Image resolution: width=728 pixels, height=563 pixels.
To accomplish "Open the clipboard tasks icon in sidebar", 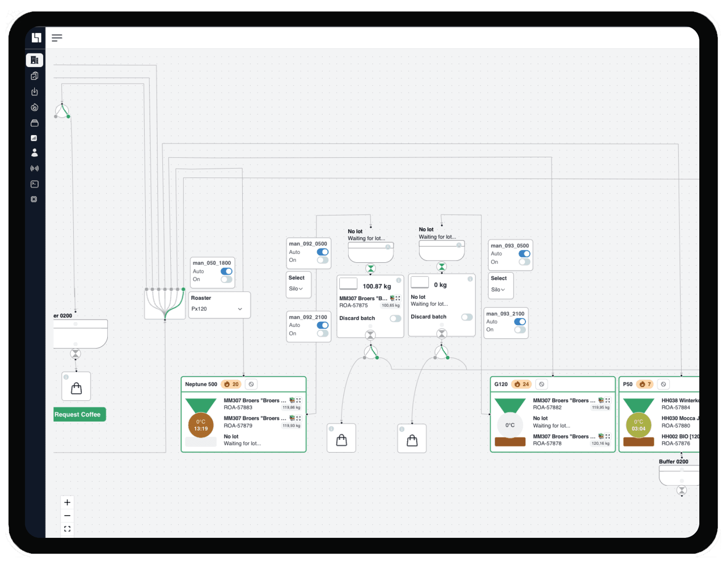I will [x=34, y=76].
